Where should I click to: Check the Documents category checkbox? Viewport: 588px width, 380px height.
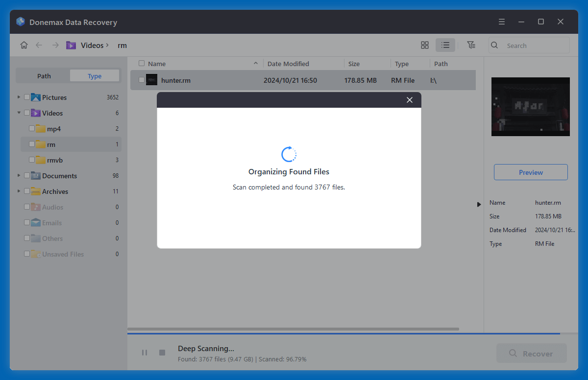tap(27, 175)
